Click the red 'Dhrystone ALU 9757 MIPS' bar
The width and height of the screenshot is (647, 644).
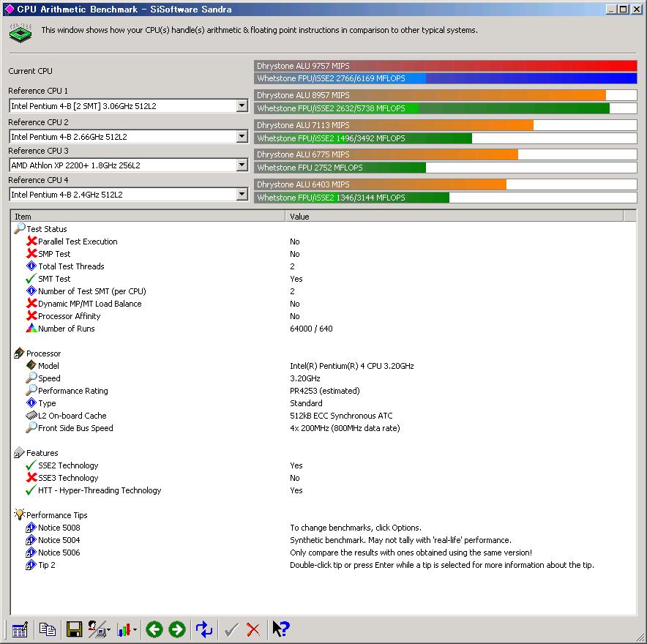446,66
